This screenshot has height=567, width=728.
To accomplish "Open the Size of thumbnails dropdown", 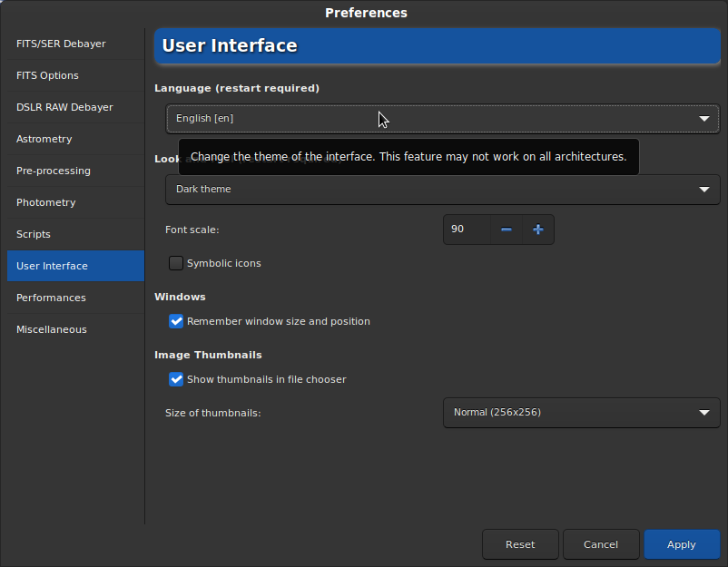I will (x=581, y=413).
